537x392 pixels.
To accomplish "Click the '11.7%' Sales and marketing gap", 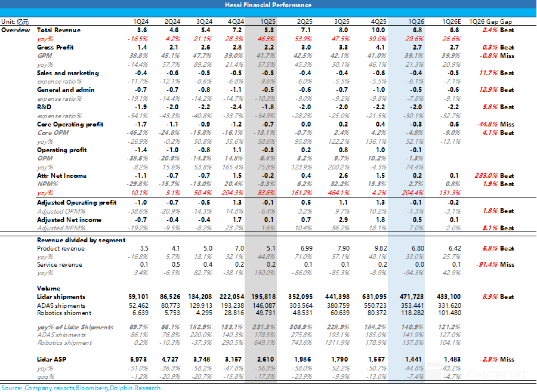I will coord(488,73).
